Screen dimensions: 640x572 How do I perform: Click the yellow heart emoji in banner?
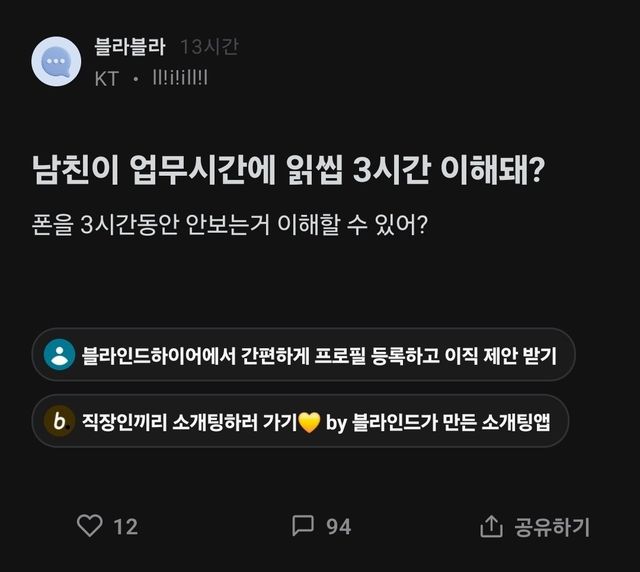tap(309, 422)
